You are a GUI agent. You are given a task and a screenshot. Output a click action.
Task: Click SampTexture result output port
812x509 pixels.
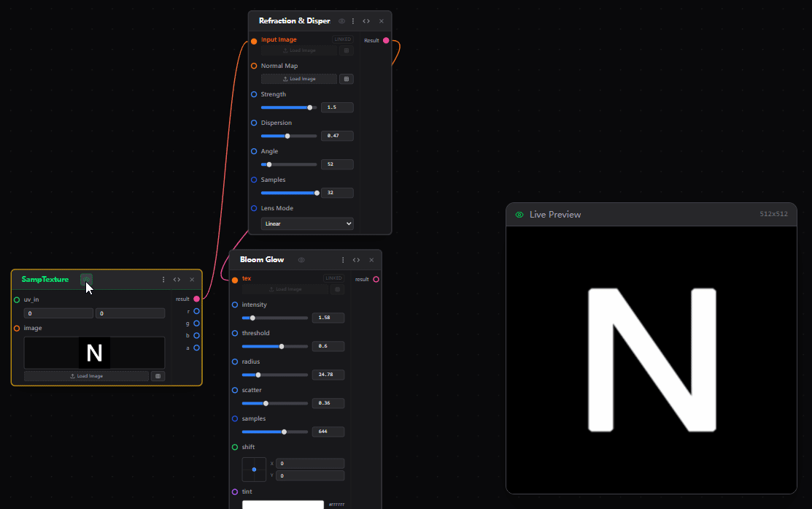[x=197, y=299]
